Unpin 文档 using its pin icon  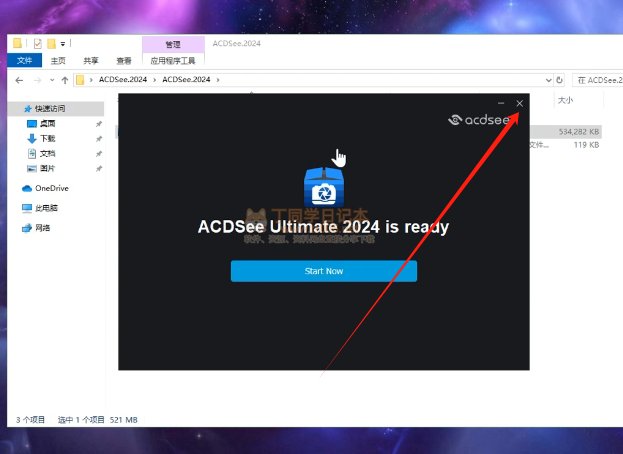pos(99,154)
